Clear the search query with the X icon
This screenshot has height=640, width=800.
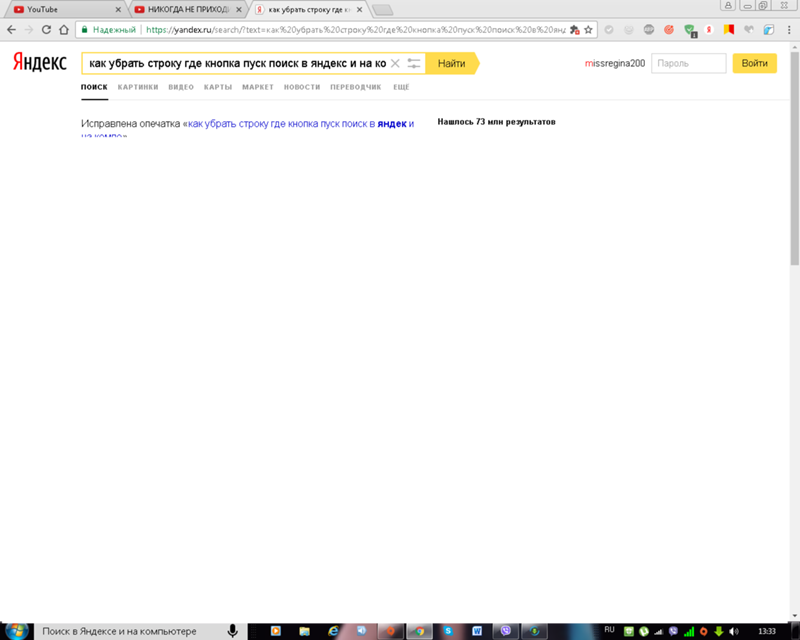click(x=395, y=63)
